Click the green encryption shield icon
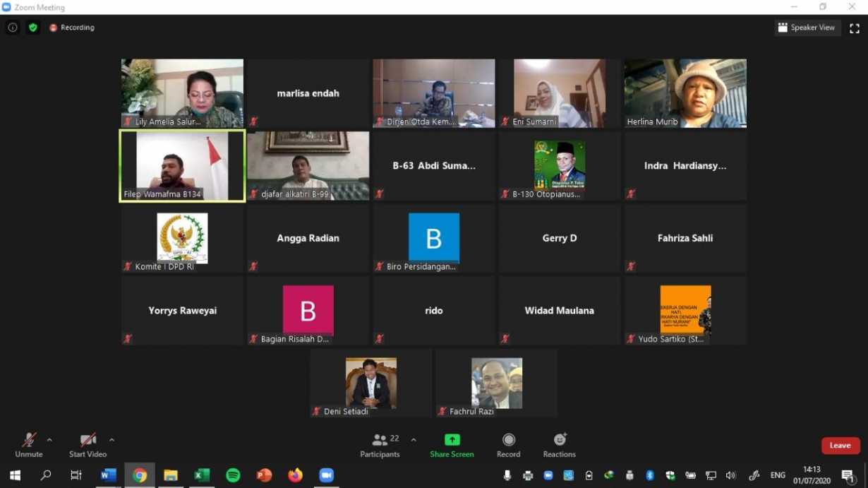Image resolution: width=868 pixels, height=488 pixels. click(33, 28)
